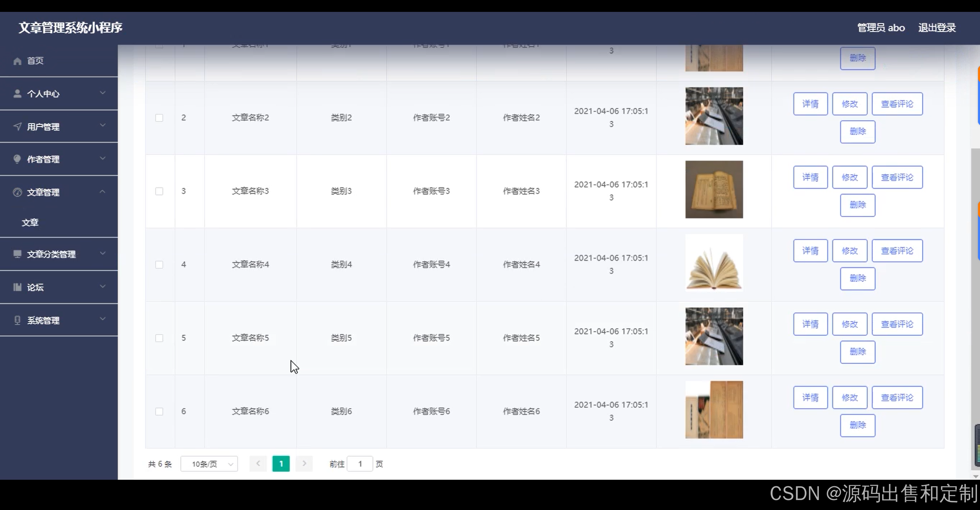Image resolution: width=980 pixels, height=510 pixels.
Task: Click the open book thumbnail in row 4
Action: (x=714, y=263)
